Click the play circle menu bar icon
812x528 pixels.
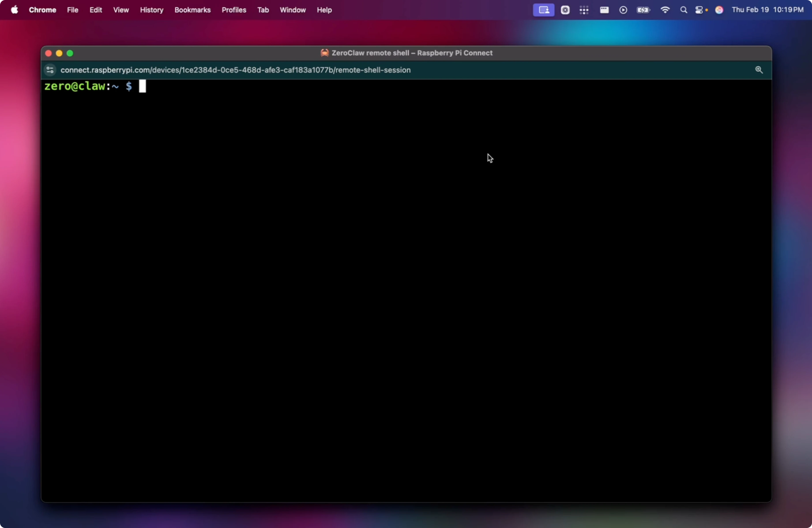click(x=623, y=10)
